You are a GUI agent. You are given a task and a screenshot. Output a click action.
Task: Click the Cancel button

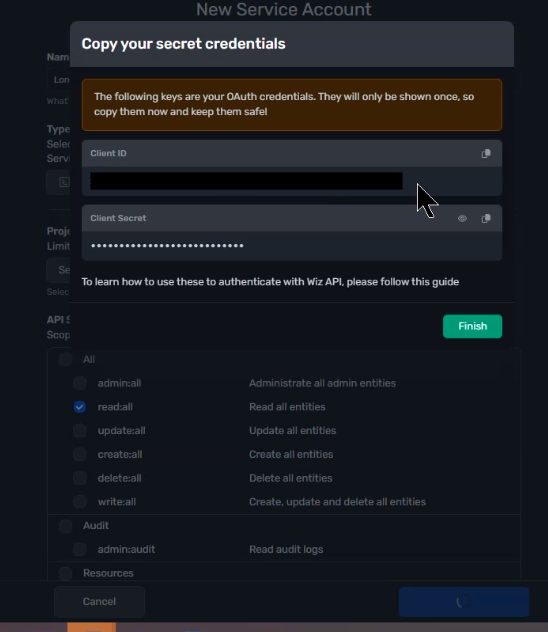tap(99, 601)
